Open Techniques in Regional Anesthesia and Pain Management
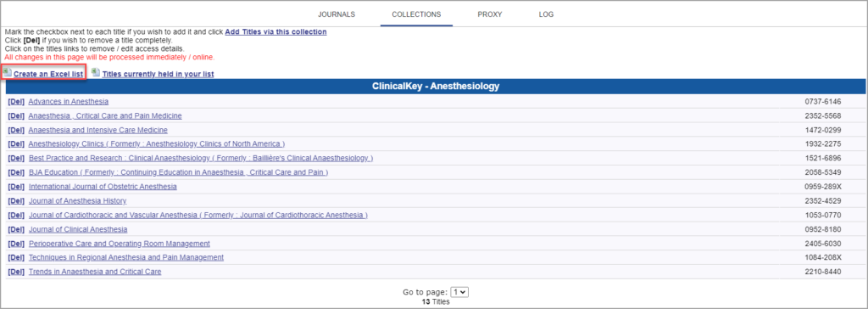Screen dimensions: 868x309 pyautogui.click(x=126, y=257)
